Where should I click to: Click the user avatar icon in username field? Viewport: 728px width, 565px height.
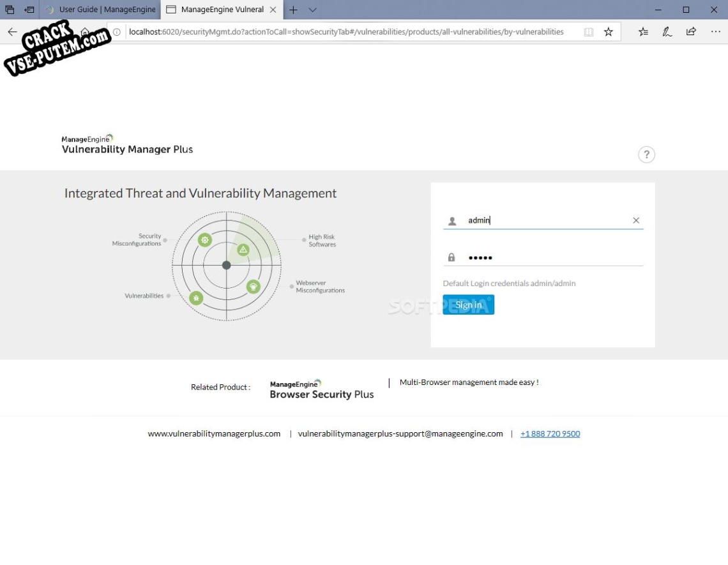[451, 221]
